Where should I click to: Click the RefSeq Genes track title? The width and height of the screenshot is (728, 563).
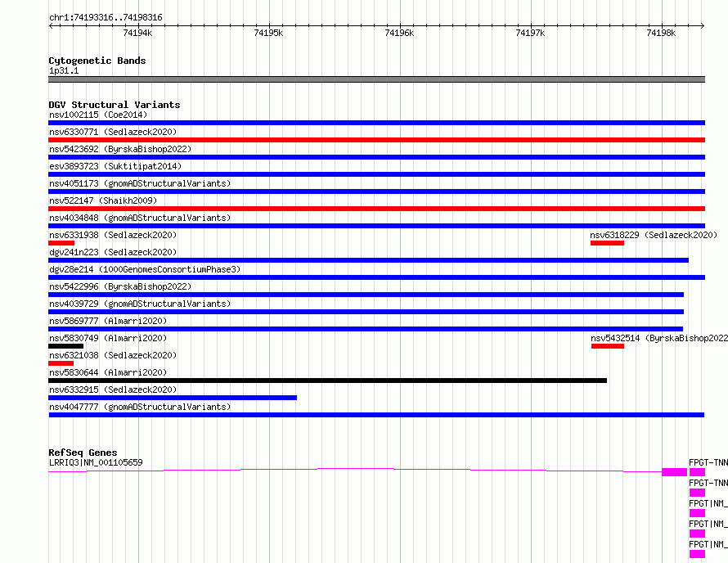pyautogui.click(x=83, y=453)
